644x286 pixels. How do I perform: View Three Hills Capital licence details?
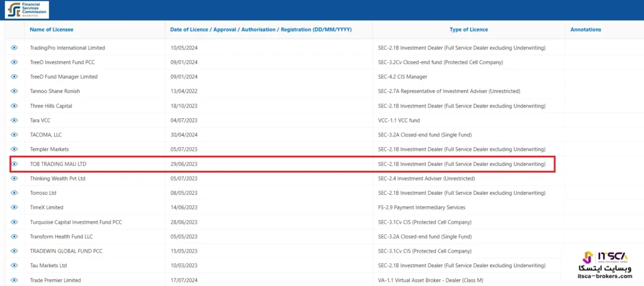14,106
